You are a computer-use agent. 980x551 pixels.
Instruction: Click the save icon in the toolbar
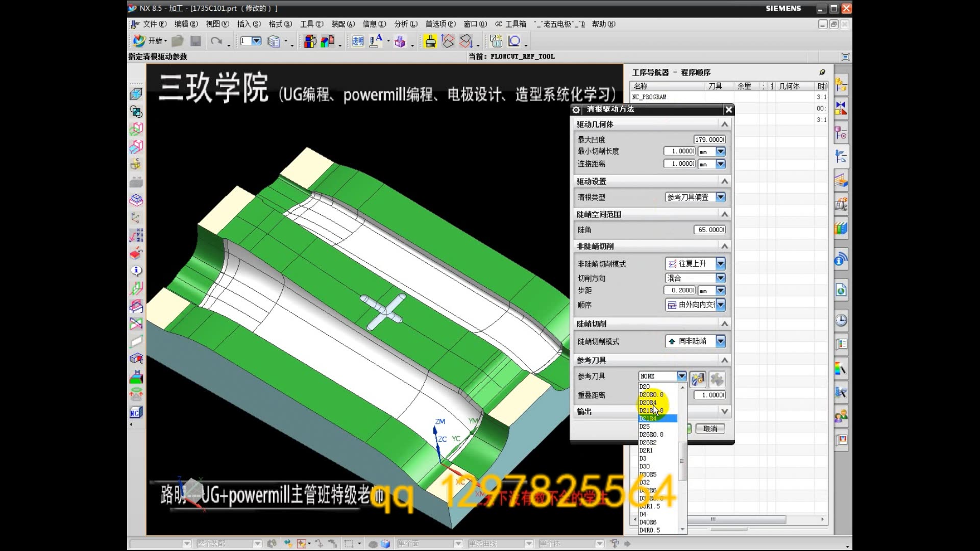click(x=195, y=41)
